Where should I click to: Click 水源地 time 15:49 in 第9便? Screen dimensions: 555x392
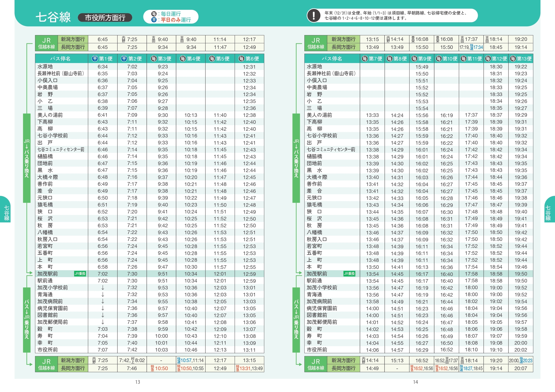point(422,67)
